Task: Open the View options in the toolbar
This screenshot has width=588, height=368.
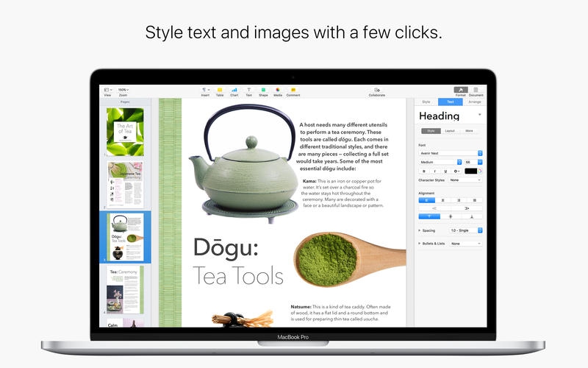Action: (107, 90)
